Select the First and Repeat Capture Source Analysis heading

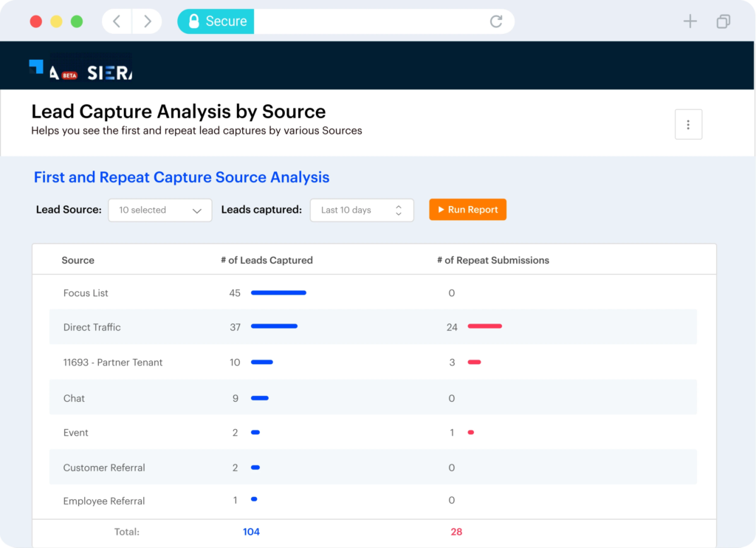[181, 177]
